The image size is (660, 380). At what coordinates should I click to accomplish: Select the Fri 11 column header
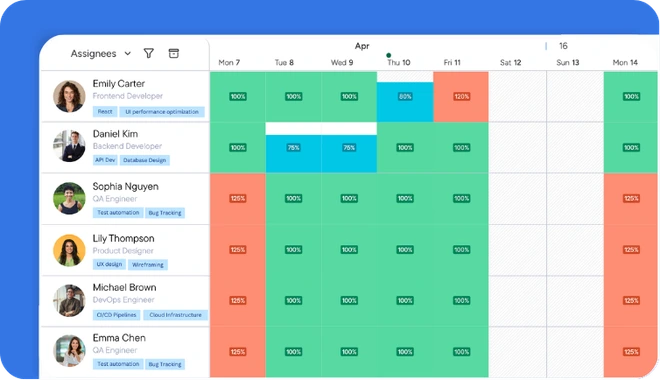coord(452,62)
